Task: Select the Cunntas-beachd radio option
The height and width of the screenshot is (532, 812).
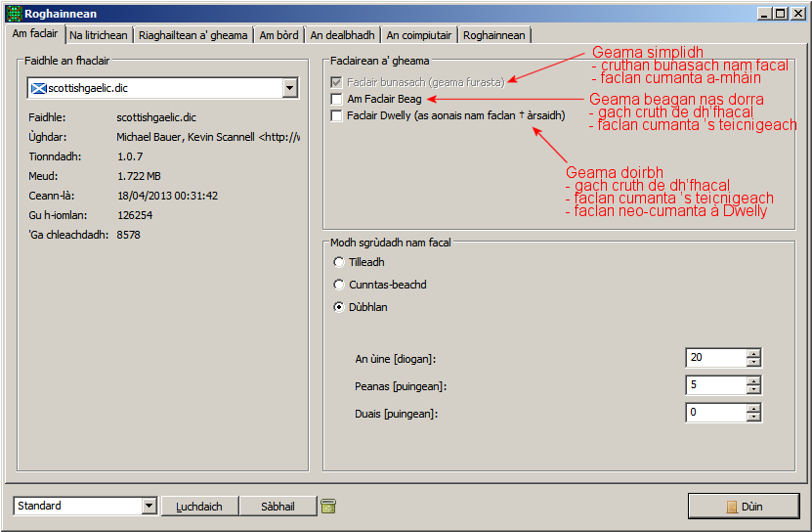Action: [x=339, y=285]
